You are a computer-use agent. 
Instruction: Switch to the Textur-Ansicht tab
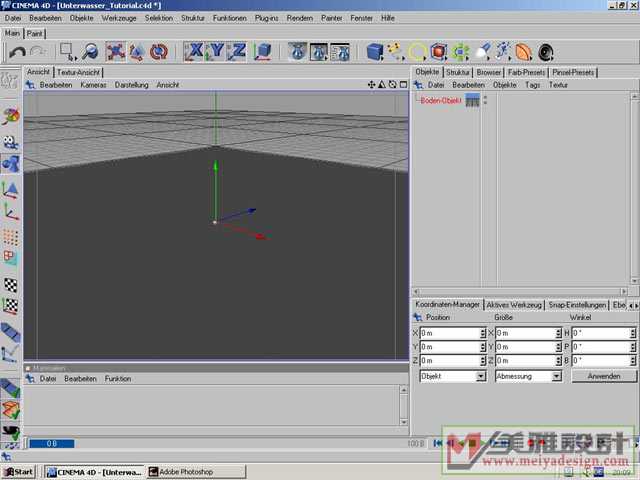(x=78, y=73)
